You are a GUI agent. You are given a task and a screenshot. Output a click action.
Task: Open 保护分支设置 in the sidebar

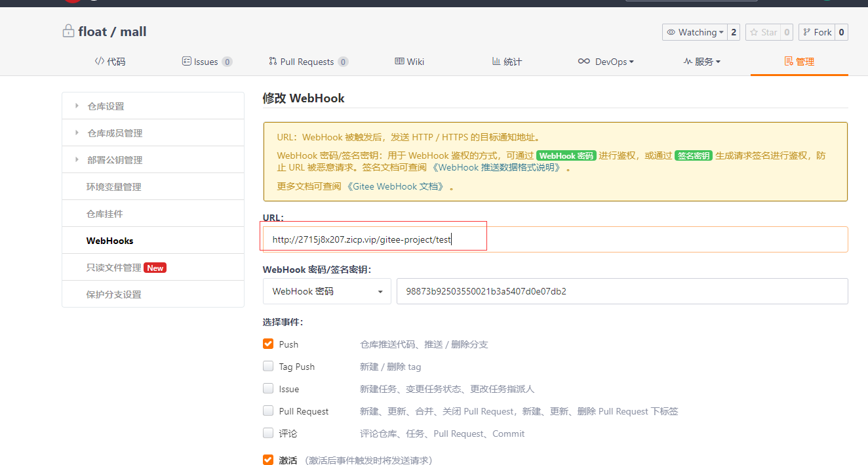pyautogui.click(x=153, y=294)
